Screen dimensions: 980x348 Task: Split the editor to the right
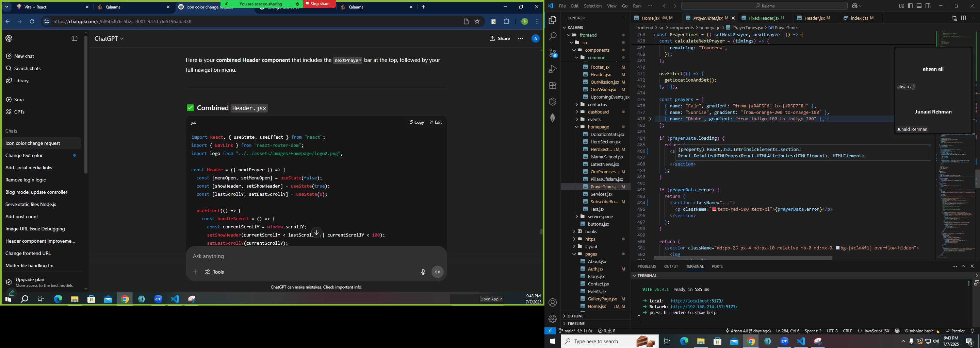tap(963, 18)
